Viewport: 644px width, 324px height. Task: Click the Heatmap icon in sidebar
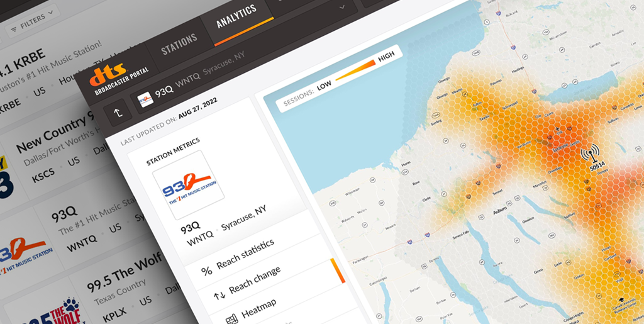point(230,318)
